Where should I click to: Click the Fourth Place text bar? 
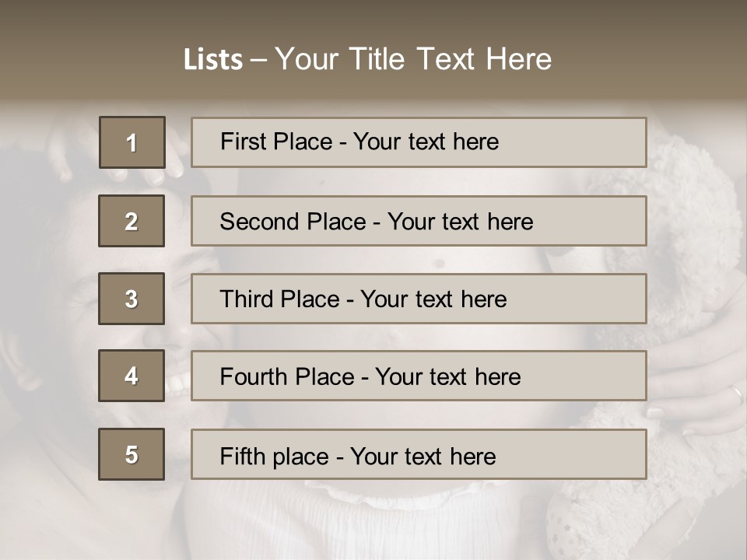coord(419,376)
